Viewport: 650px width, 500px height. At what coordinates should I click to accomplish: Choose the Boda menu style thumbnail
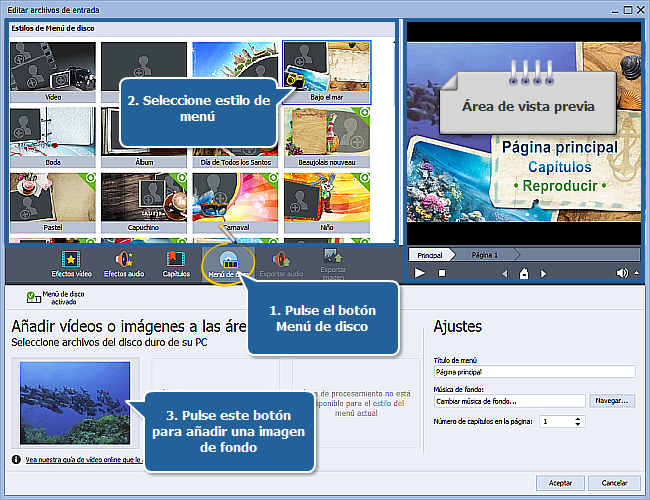pos(52,135)
